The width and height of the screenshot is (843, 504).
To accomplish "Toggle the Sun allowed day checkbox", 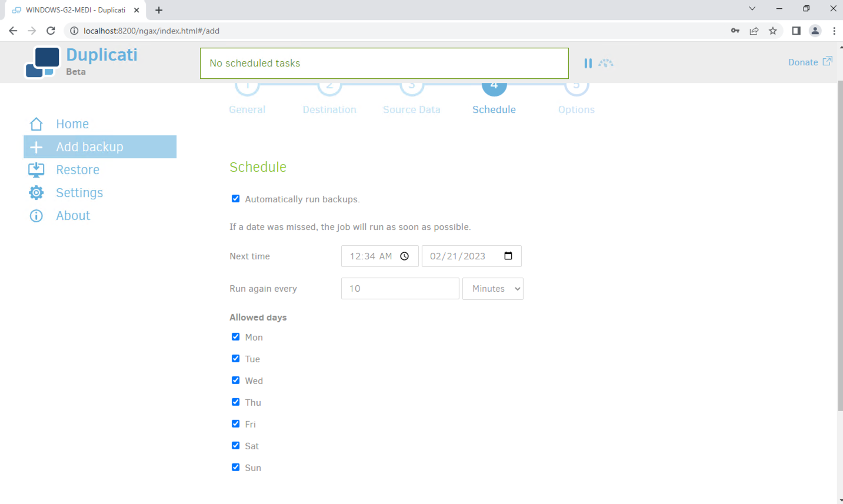I will (x=236, y=468).
